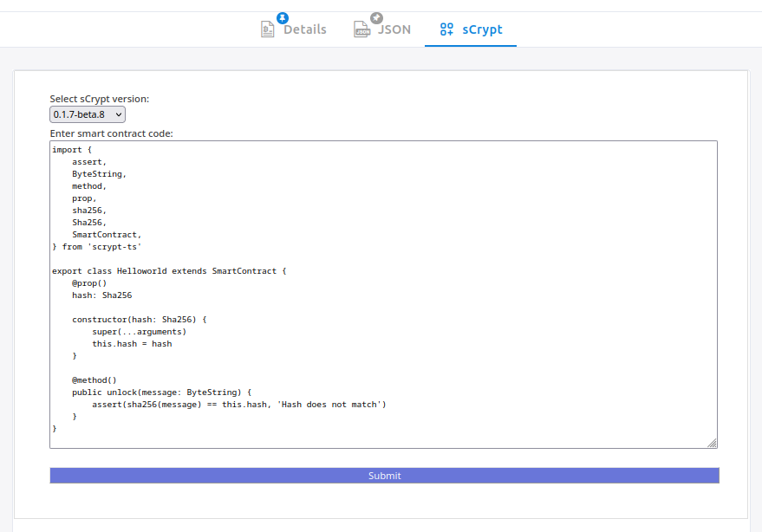Click the '@method()' decorator line
This screenshot has height=532, width=762.
click(x=94, y=380)
